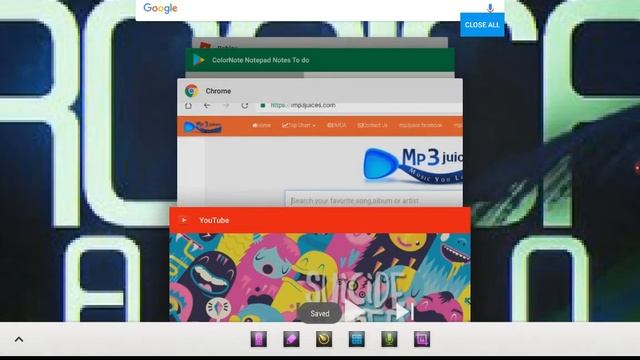Open Home link on Mp3juices navbar
Viewport: 640px width, 360px height.
[x=262, y=125]
